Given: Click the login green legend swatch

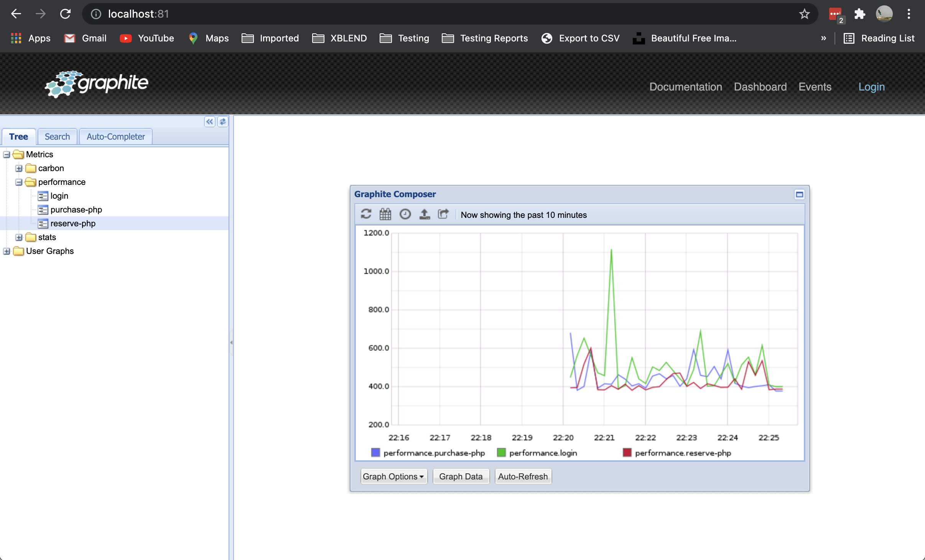Looking at the screenshot, I should [501, 453].
